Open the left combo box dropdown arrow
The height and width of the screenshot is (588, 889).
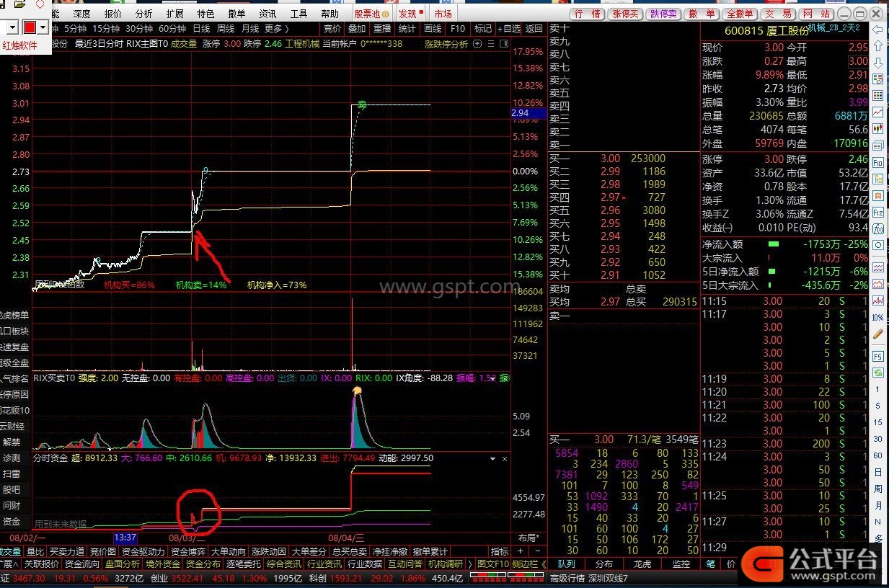click(13, 27)
